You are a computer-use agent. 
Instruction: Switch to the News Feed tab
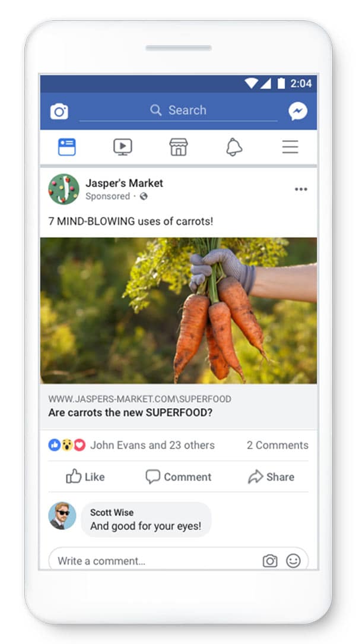click(x=66, y=147)
